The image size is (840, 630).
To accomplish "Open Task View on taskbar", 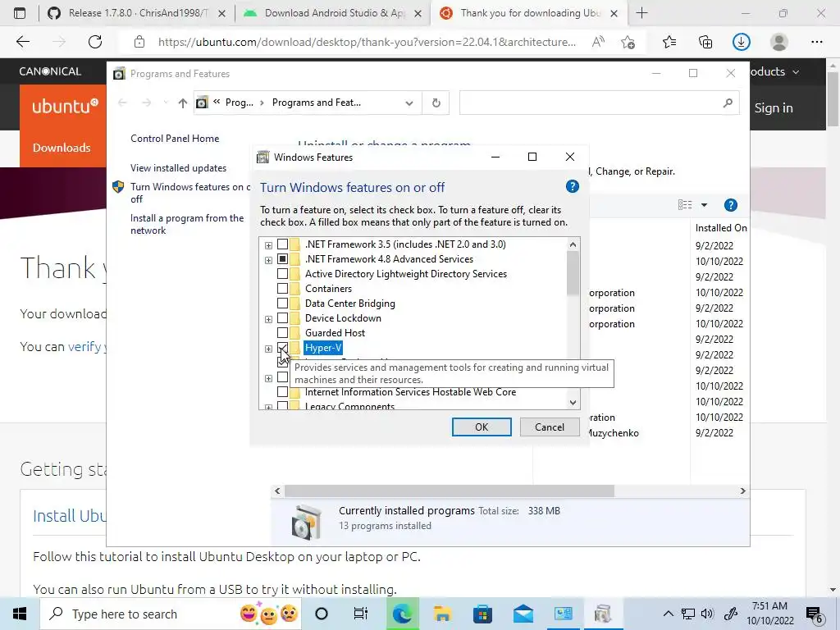I will (x=361, y=614).
